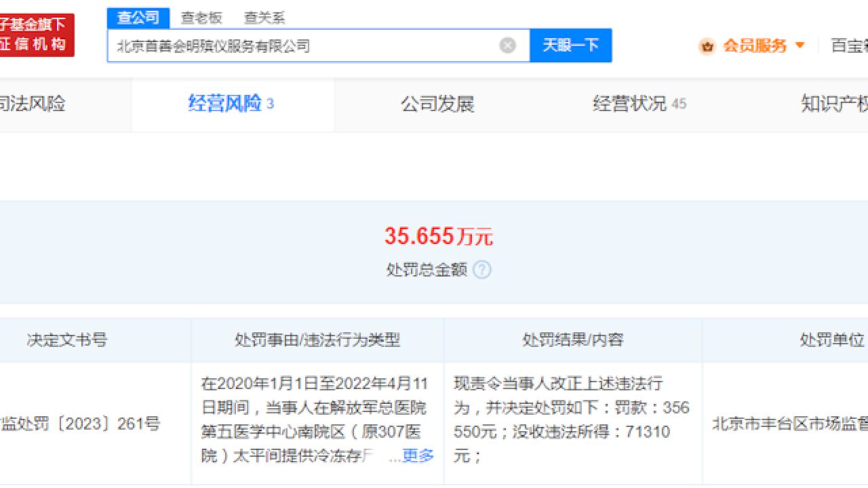Click the red credit agency logo

37,35
